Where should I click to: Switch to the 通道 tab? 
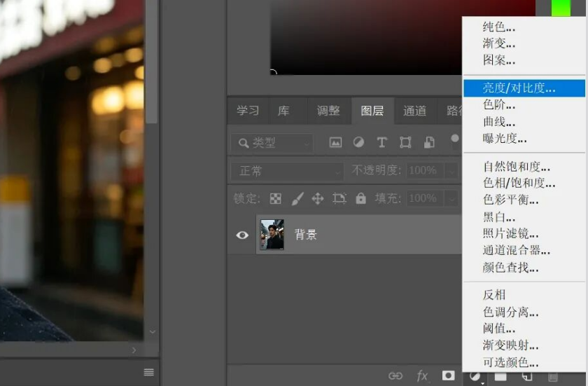coord(414,111)
